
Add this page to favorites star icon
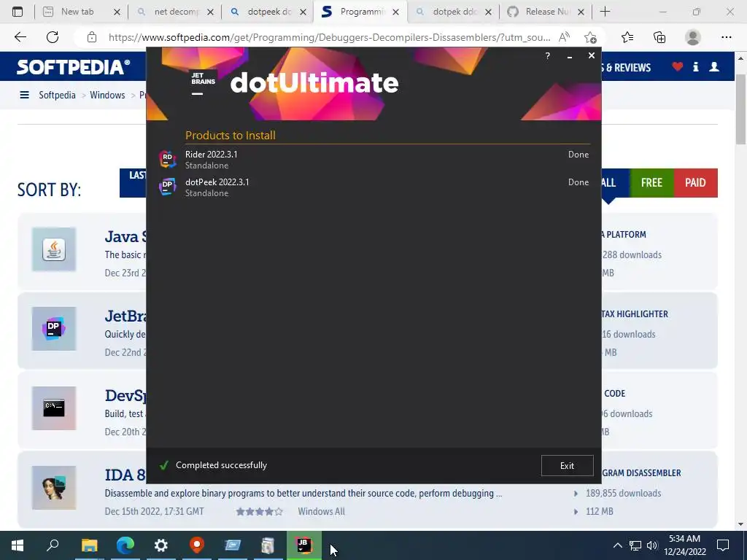(x=590, y=37)
